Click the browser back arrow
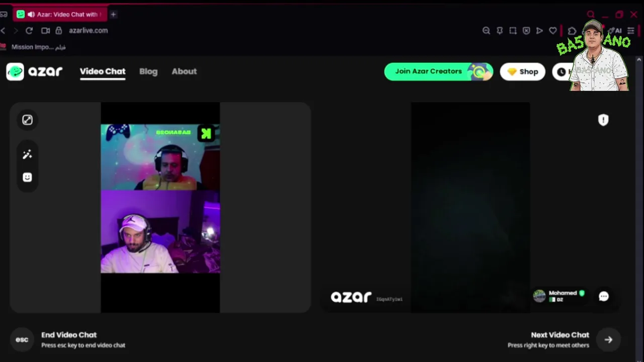 pos(3,31)
